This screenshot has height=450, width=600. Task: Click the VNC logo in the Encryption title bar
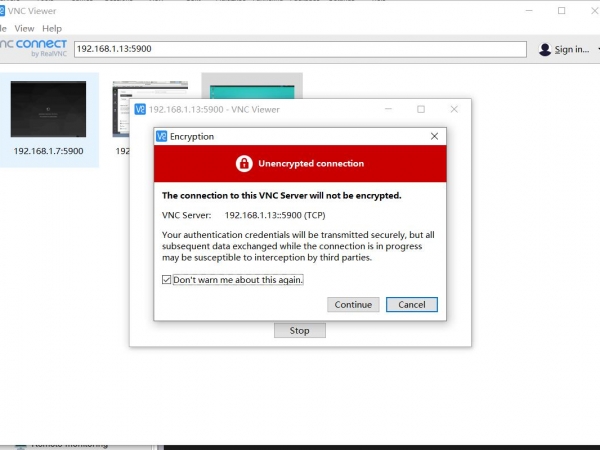[x=161, y=136]
